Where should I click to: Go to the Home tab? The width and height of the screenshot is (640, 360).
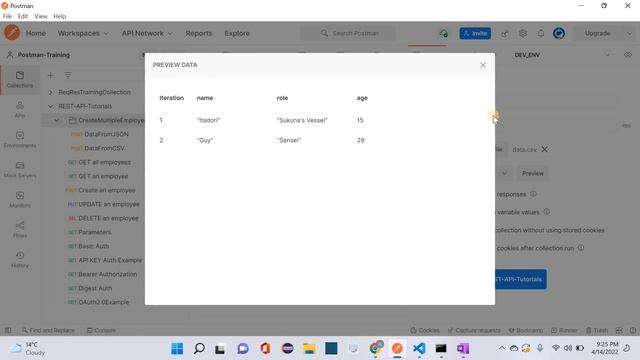(x=36, y=33)
